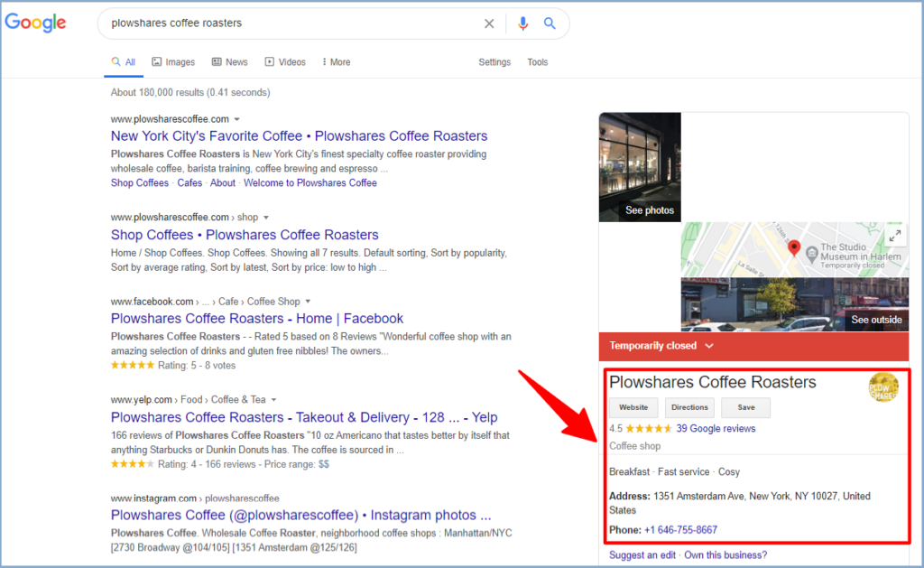This screenshot has width=924, height=568.
Task: Clear the search box with the X icon
Action: pyautogui.click(x=489, y=23)
